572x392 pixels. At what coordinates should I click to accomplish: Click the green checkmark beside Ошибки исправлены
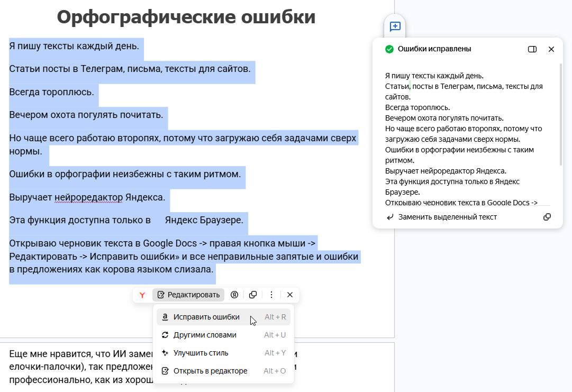pyautogui.click(x=389, y=49)
